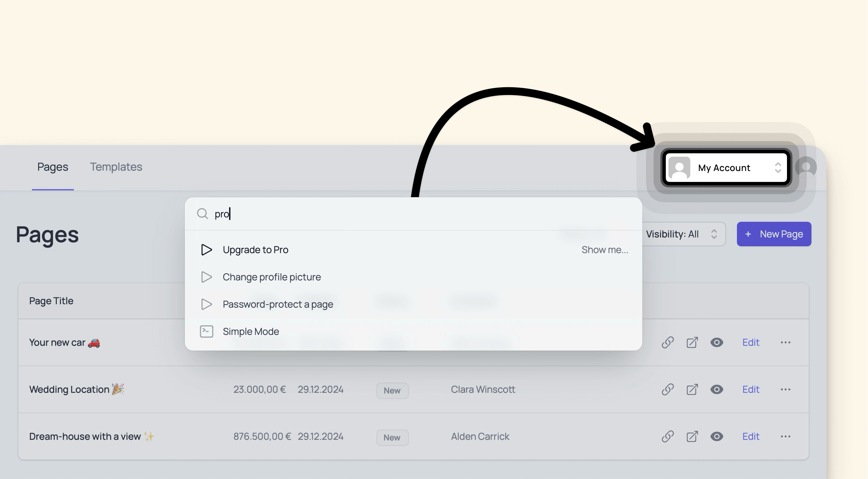Copy link icon for Your new car
This screenshot has width=868, height=479.
(x=668, y=342)
